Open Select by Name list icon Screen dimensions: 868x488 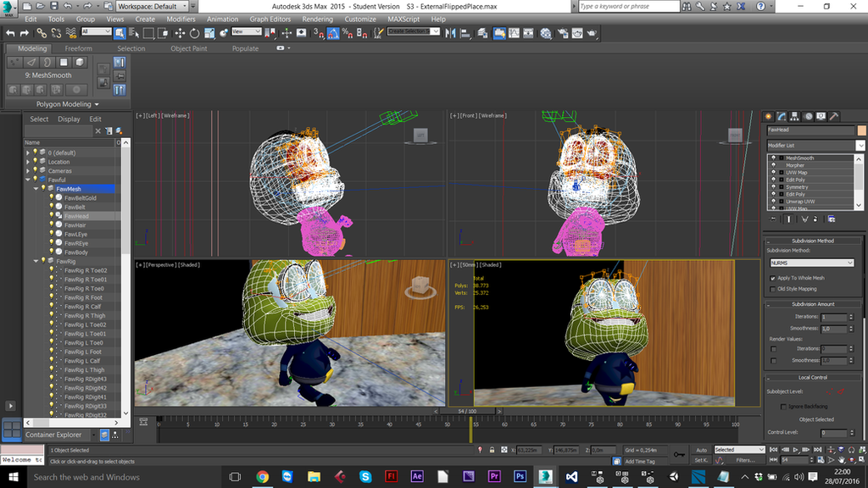tap(134, 33)
